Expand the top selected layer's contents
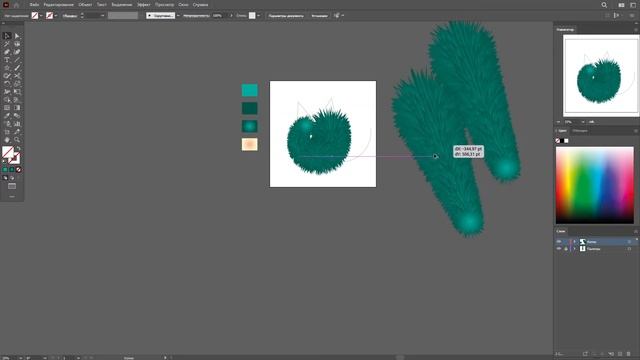Screen dimensions: 640x360 574,242
